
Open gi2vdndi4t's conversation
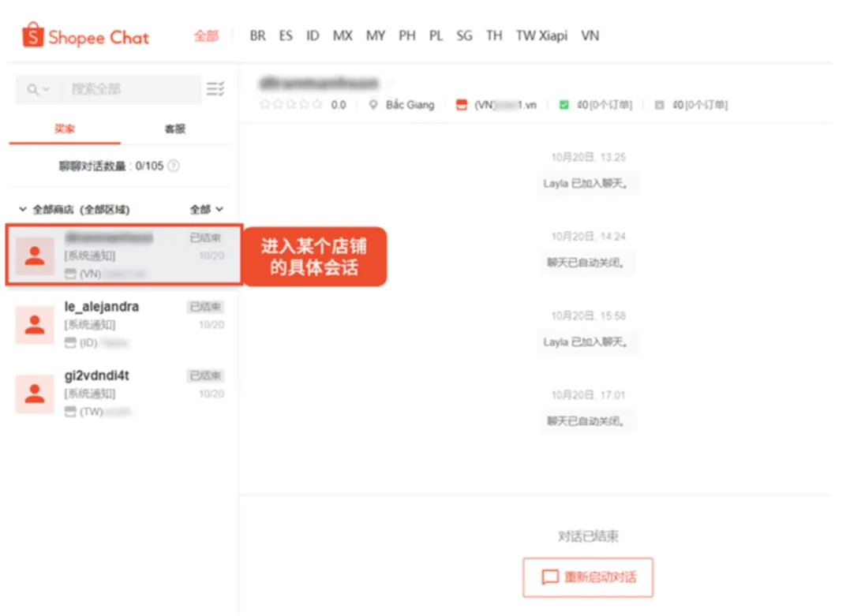point(118,393)
